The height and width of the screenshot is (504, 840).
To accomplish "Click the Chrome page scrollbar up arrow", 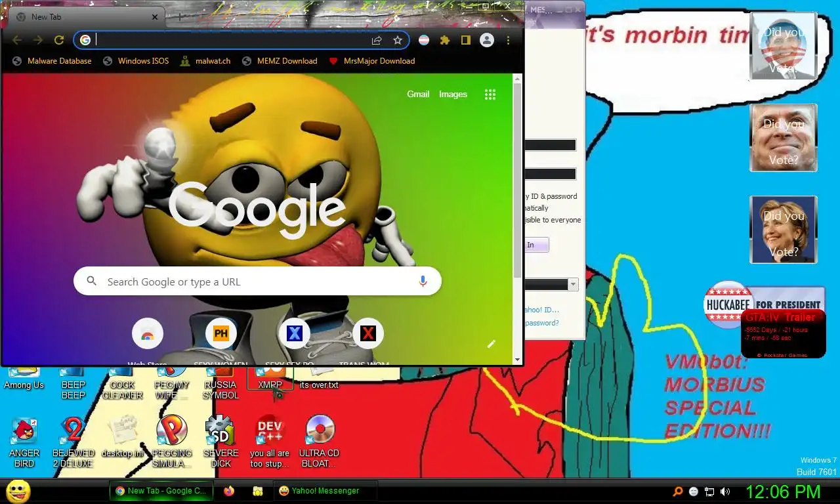I will tap(517, 79).
